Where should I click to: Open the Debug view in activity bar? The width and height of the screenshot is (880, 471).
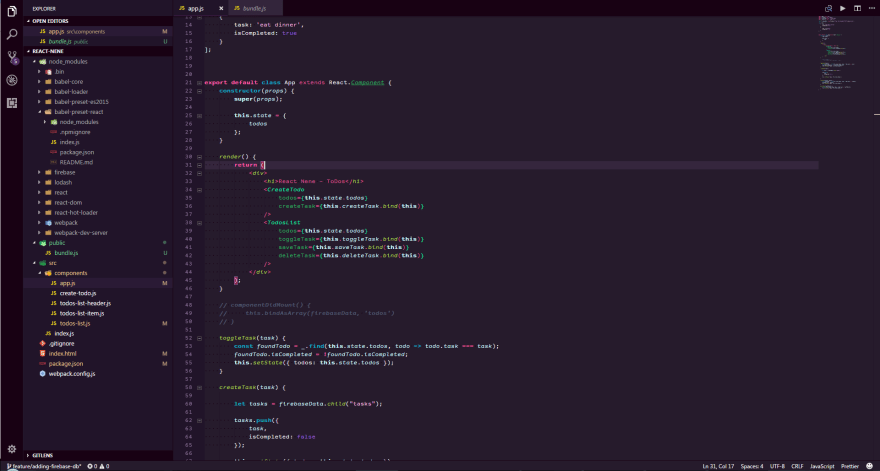12,80
